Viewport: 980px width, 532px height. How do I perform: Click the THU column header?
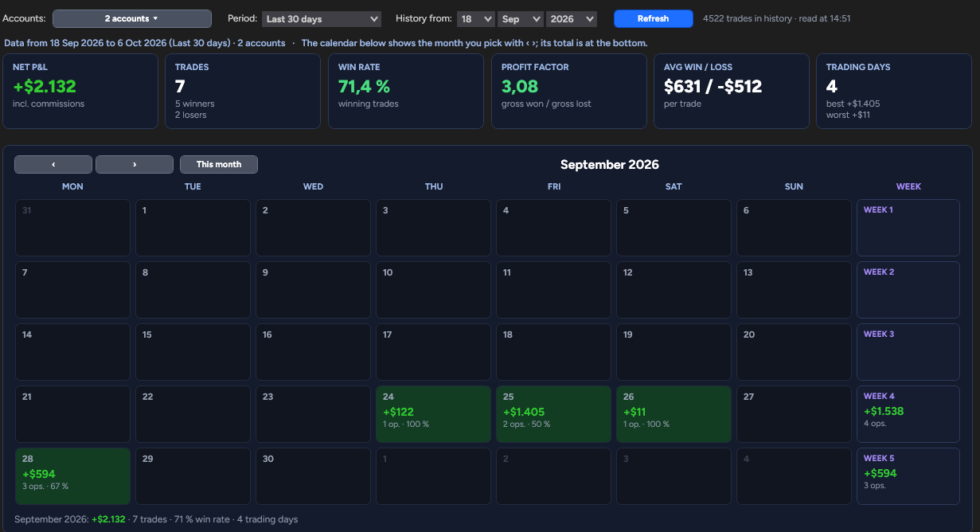[x=434, y=186]
